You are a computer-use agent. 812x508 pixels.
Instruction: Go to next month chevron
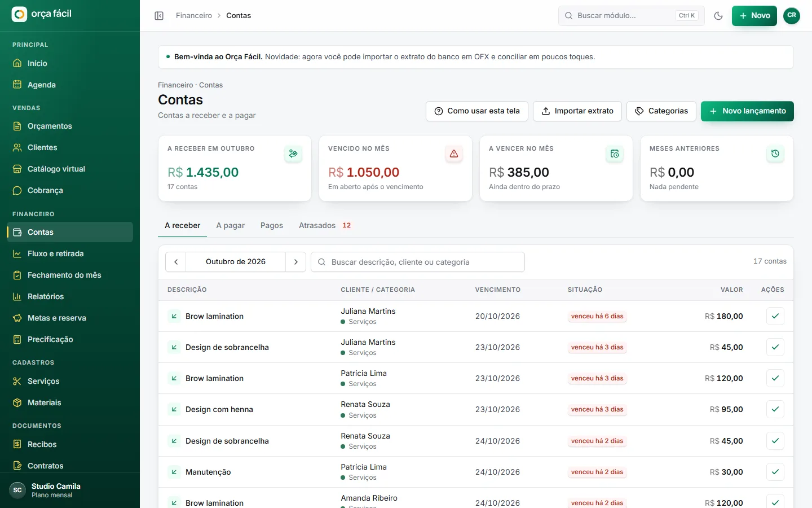point(295,262)
